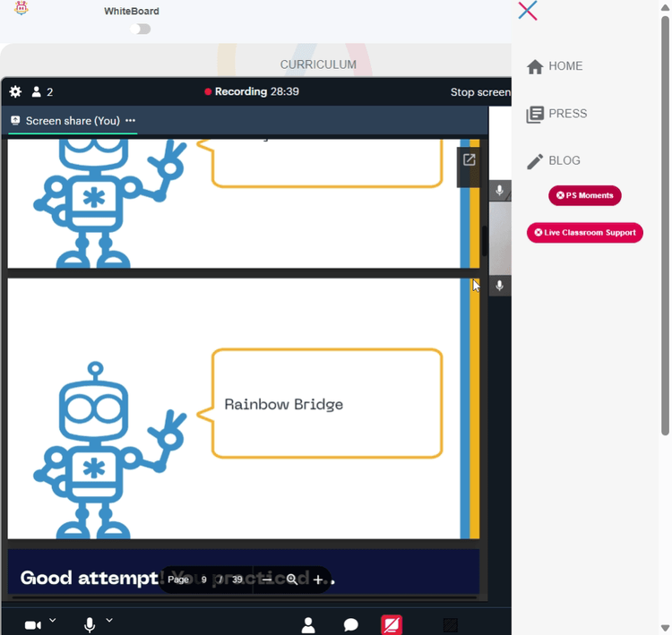Screen dimensions: 672x635
Task: Zoom in with the plus button
Action: [318, 579]
